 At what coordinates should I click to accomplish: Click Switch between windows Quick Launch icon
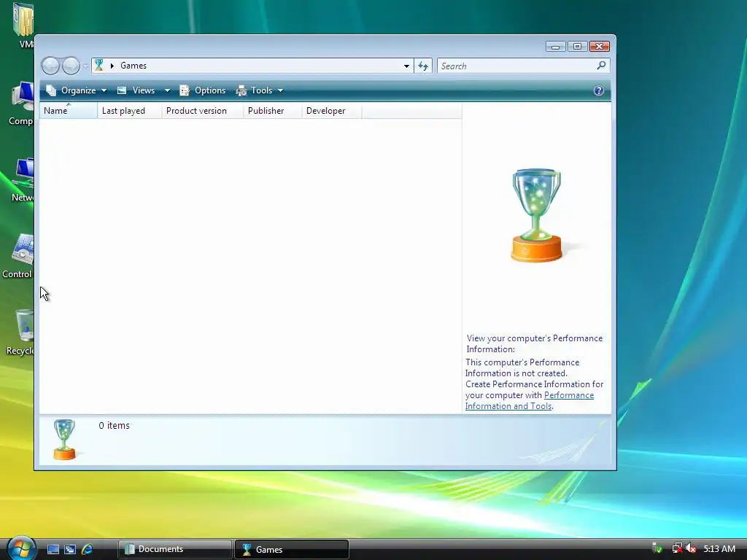coord(70,550)
